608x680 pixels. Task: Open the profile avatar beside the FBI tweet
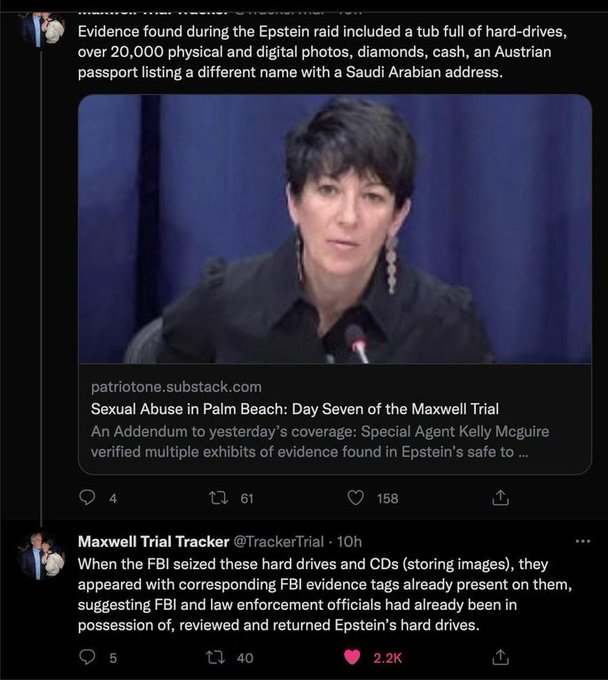click(42, 557)
